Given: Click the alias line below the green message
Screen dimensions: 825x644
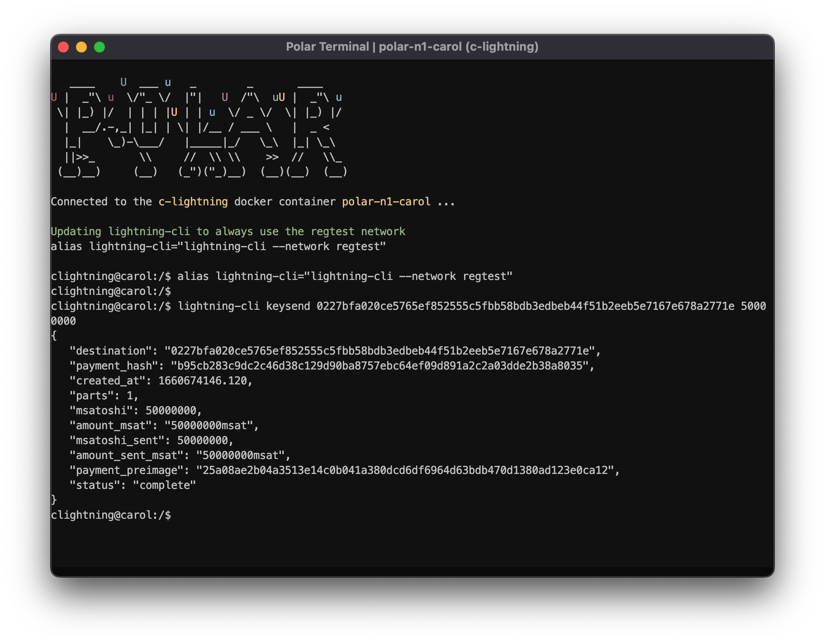Looking at the screenshot, I should (x=218, y=246).
